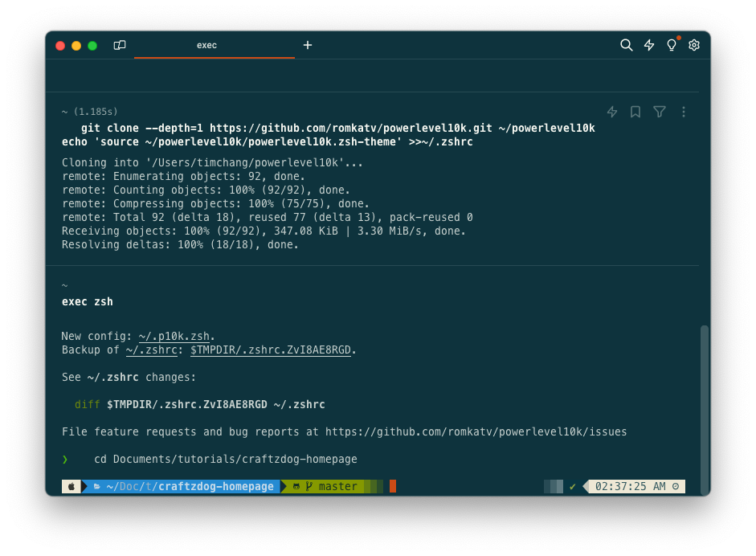Click the Apple logo prompt segment
The height and width of the screenshot is (556, 756).
coord(72,487)
